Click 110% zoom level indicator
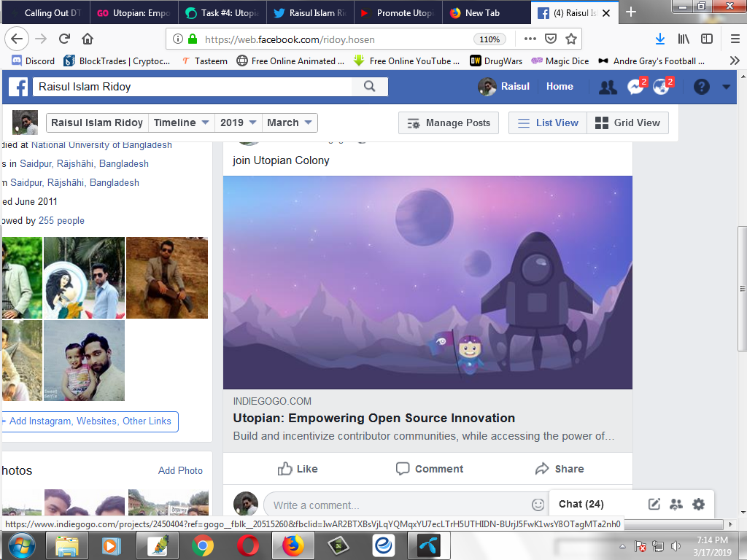The image size is (747, 560). (x=489, y=39)
